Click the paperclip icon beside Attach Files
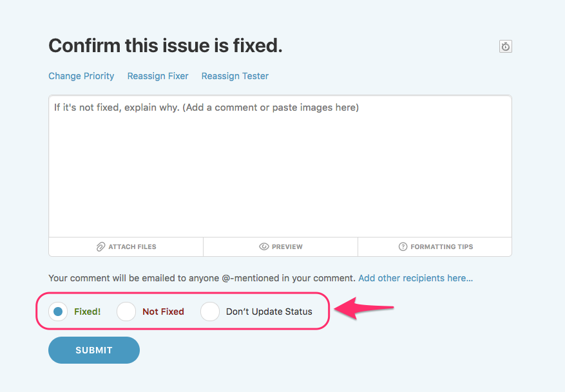 click(x=101, y=247)
